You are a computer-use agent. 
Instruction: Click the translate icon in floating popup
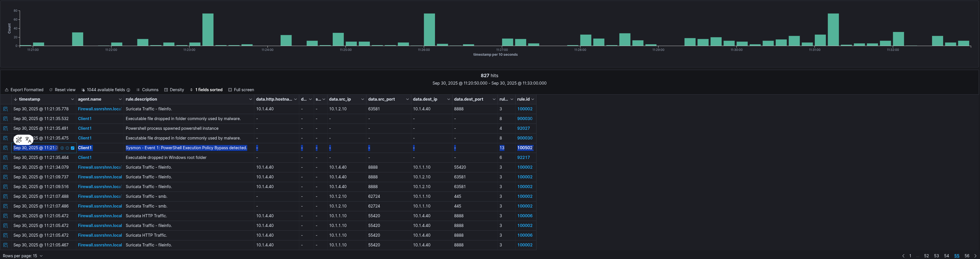(28, 140)
